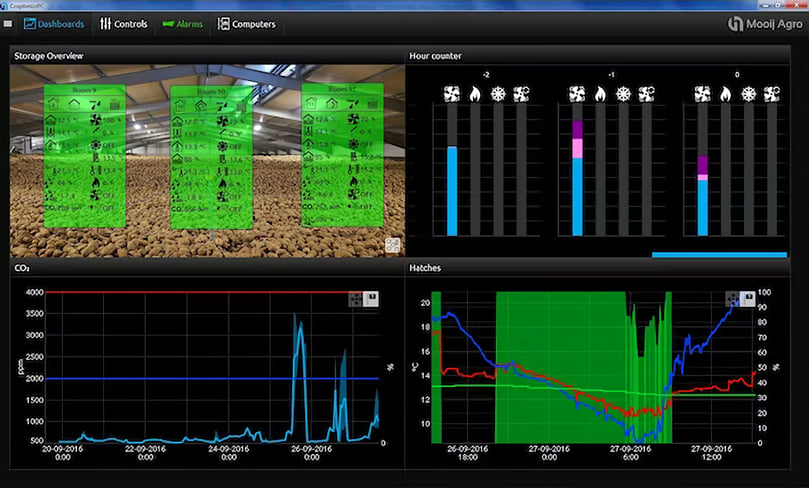Click the Hatches panel title
The image size is (809, 488).
click(x=425, y=268)
